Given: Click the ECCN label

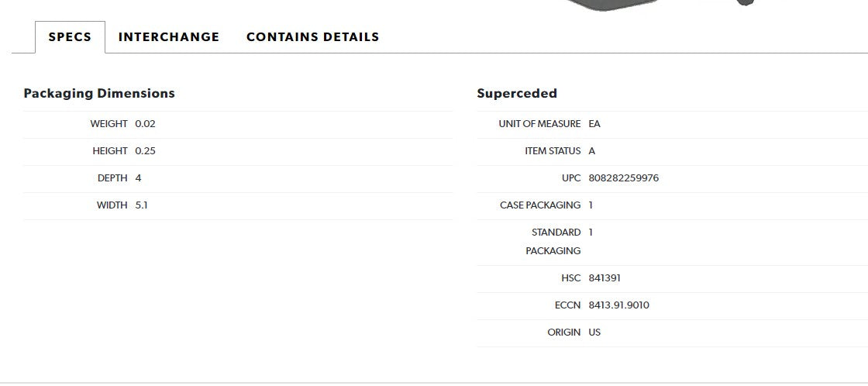Looking at the screenshot, I should click(x=568, y=305).
